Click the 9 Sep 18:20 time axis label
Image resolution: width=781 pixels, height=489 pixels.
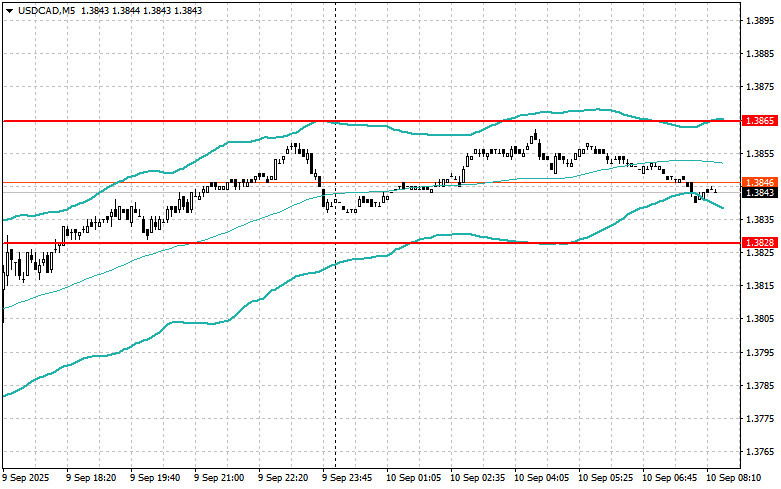(x=91, y=478)
